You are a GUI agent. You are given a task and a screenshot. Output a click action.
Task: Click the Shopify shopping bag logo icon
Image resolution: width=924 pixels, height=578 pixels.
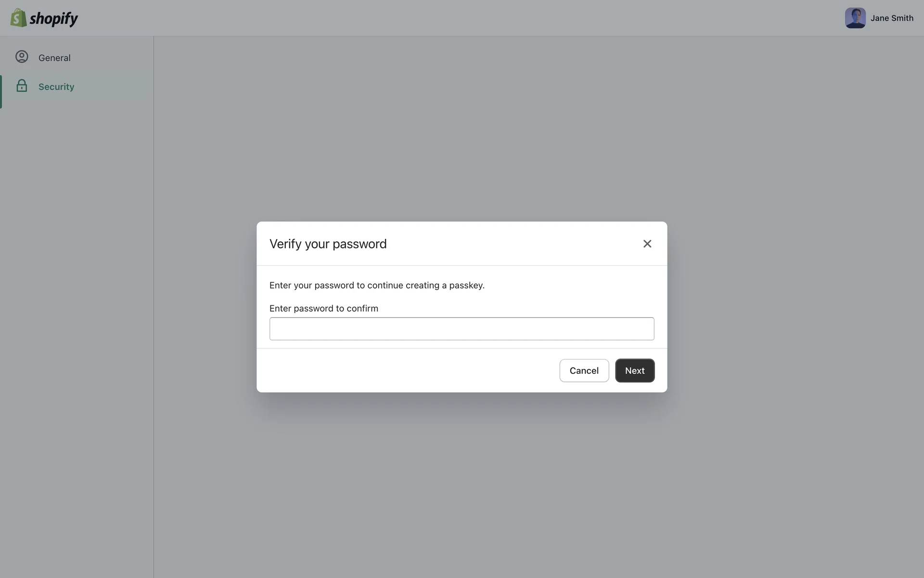coord(18,18)
